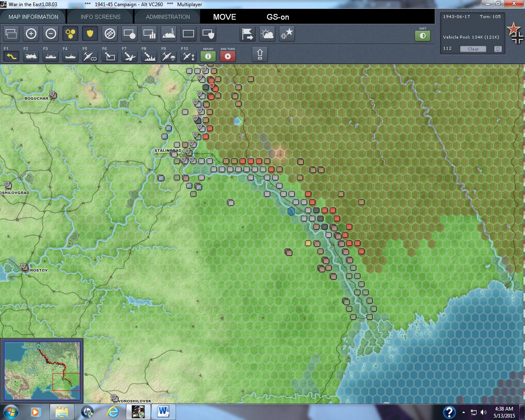Image resolution: width=525 pixels, height=420 pixels.
Task: Switch to the MAP INFORMATION tab
Action: 33,16
